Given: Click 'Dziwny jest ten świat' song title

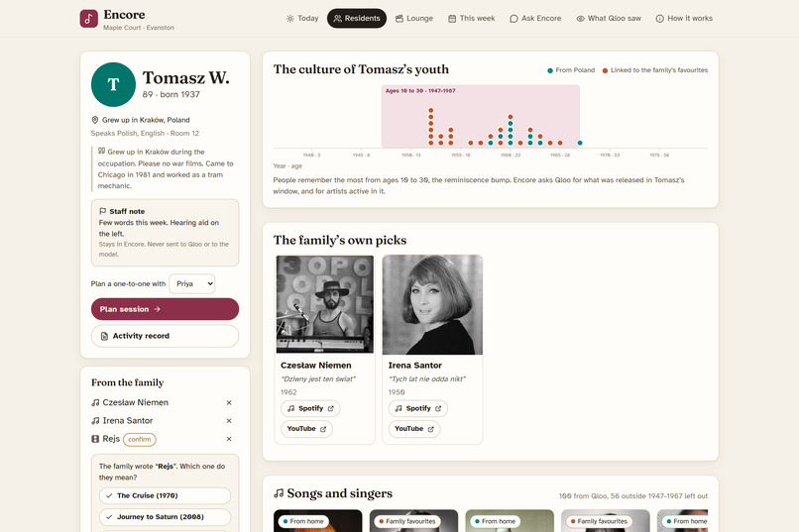Looking at the screenshot, I should (318, 378).
